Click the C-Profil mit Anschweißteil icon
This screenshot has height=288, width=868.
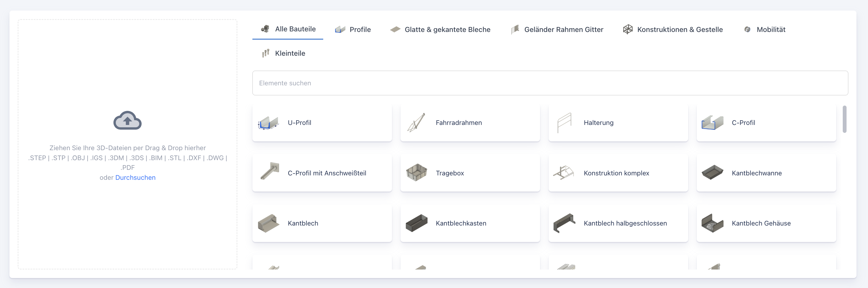tap(269, 171)
